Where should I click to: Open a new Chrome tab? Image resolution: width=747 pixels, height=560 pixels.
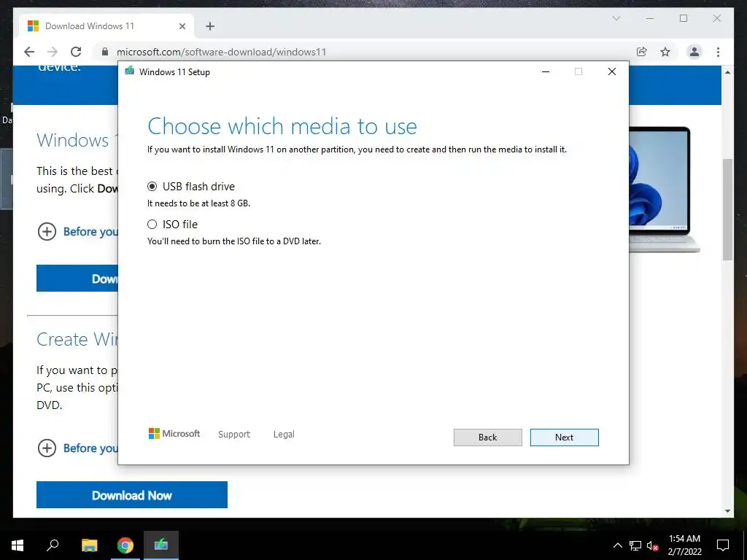pos(210,26)
